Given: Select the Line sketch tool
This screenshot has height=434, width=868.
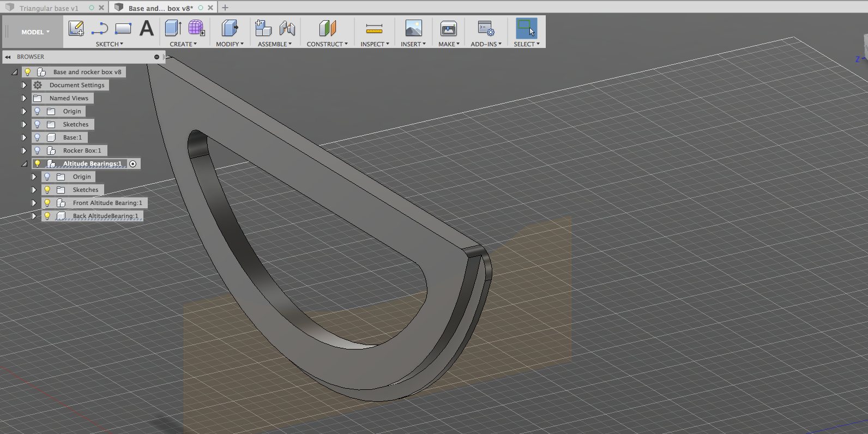Looking at the screenshot, I should coord(100,28).
